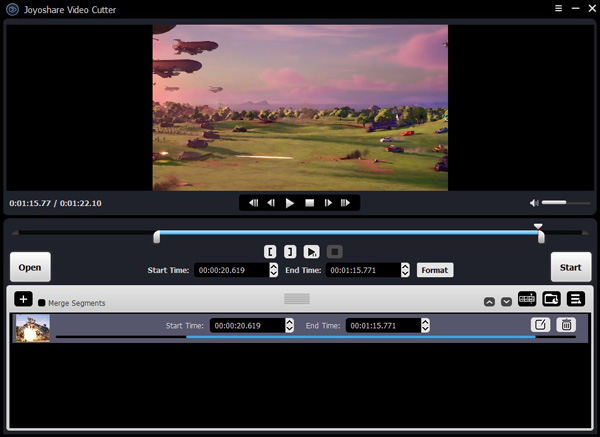Viewport: 600px width, 437px height.
Task: Move segment down with down chevron
Action: click(506, 302)
